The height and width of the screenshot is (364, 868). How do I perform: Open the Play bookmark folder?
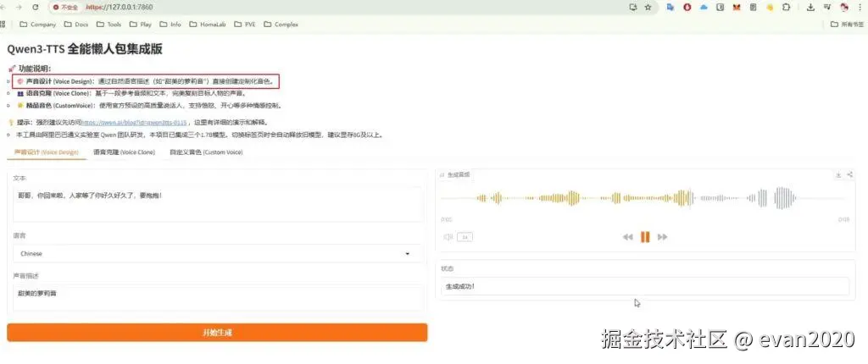(141, 25)
